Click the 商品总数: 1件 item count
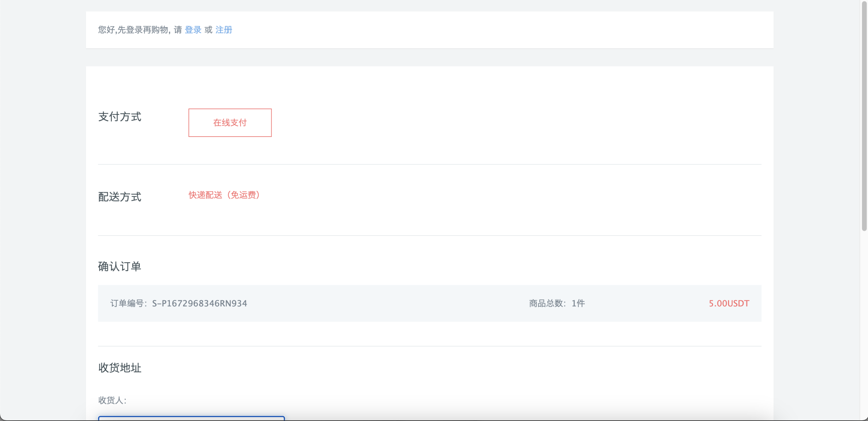868x421 pixels. (x=557, y=303)
